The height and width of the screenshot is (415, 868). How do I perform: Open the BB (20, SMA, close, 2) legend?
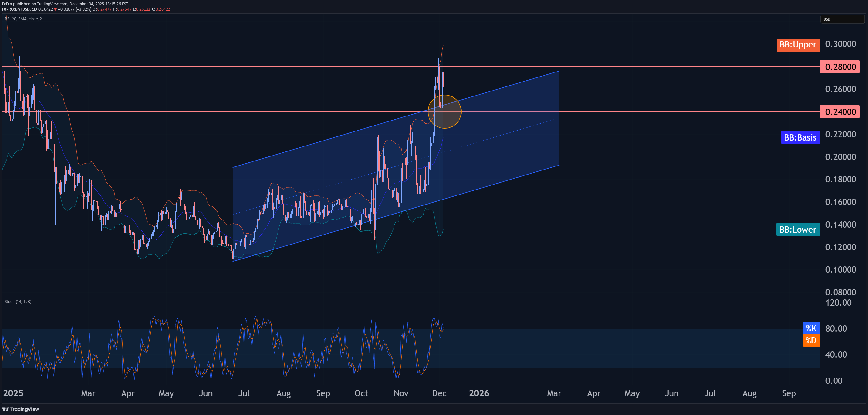click(x=24, y=19)
